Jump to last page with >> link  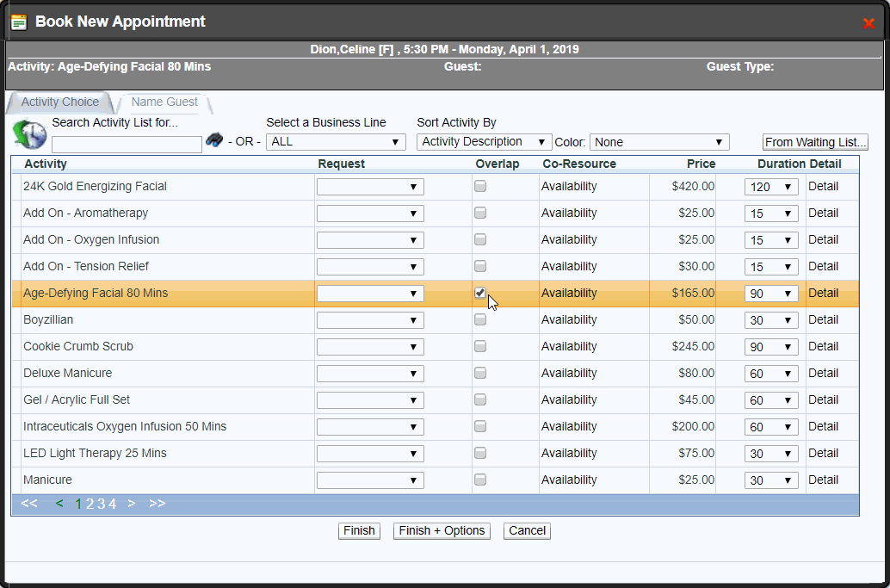[x=158, y=504]
